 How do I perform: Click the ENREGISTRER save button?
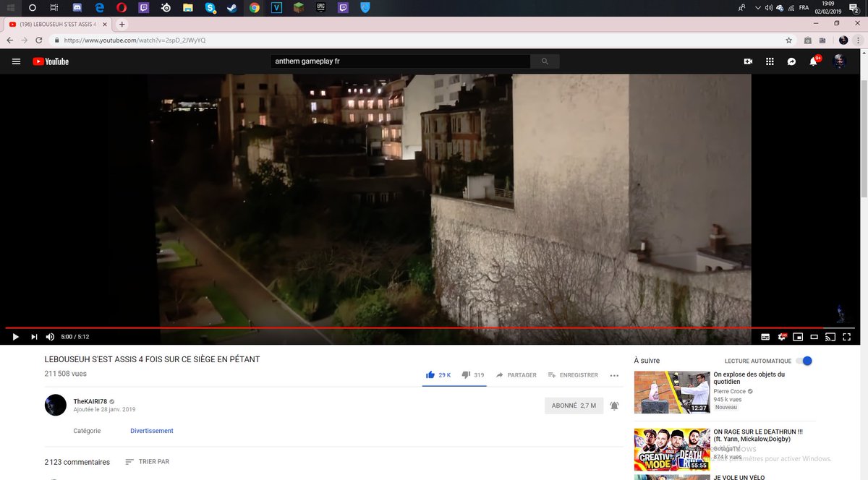(573, 375)
